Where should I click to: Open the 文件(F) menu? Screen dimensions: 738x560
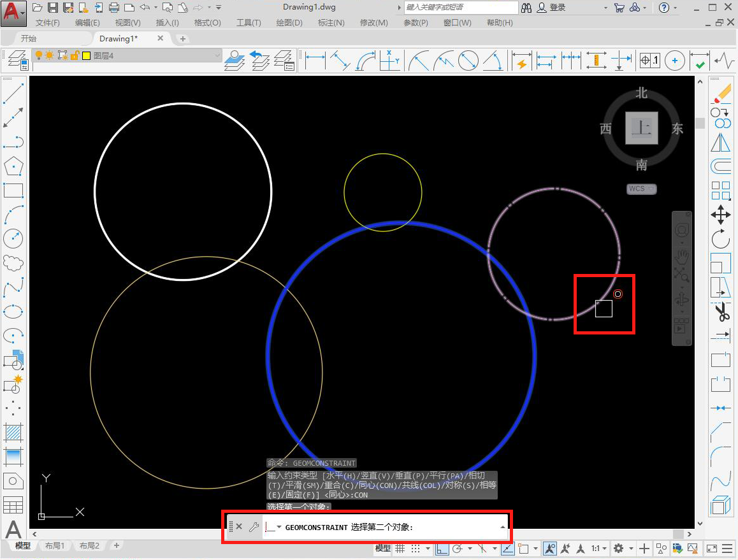click(x=48, y=22)
